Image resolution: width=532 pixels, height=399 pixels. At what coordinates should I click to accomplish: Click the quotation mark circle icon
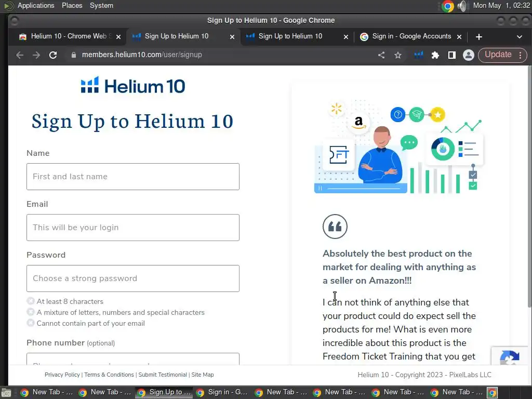[x=335, y=227]
